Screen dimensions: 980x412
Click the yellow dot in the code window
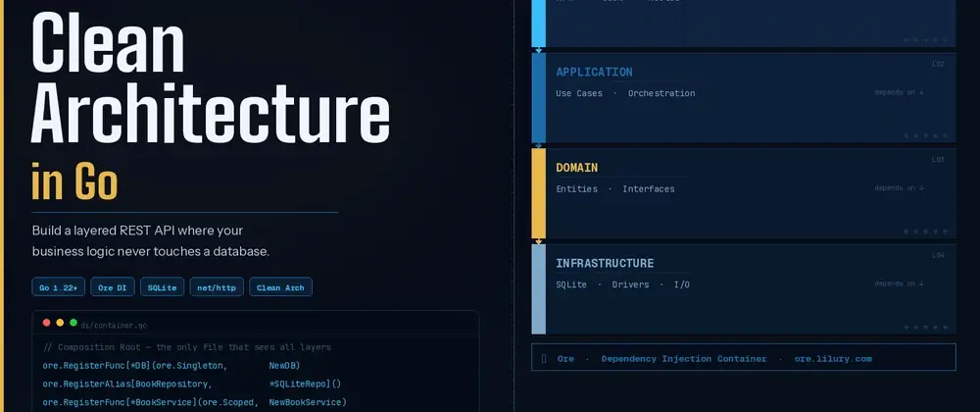[x=60, y=323]
